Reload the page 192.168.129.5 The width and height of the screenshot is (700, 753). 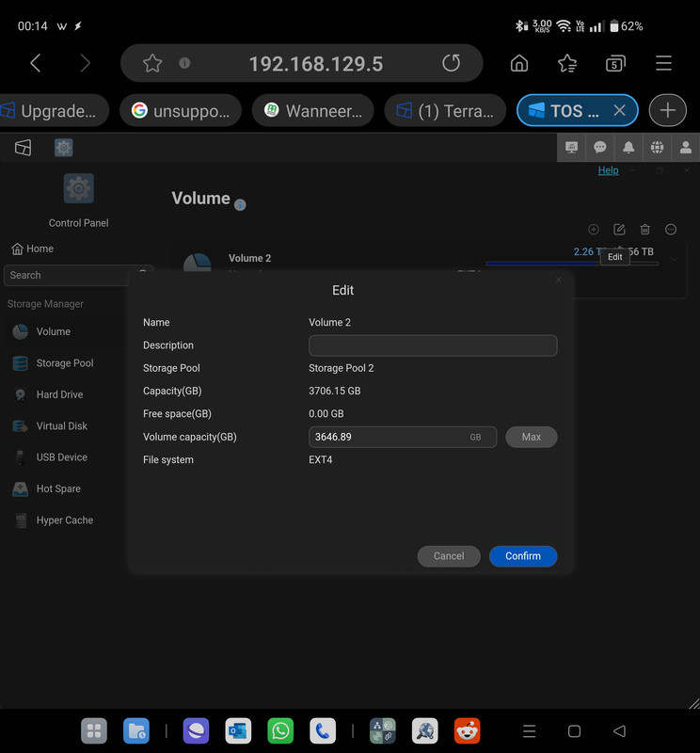(x=451, y=63)
